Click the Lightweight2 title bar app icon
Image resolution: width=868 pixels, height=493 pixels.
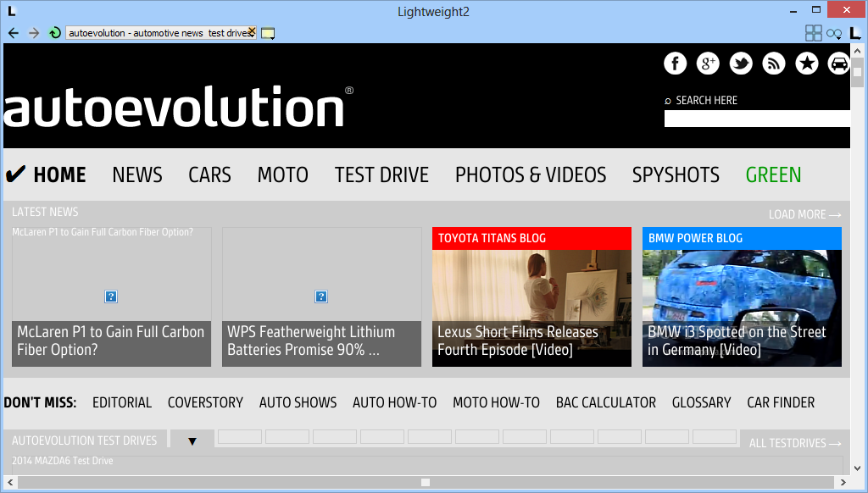(12, 11)
